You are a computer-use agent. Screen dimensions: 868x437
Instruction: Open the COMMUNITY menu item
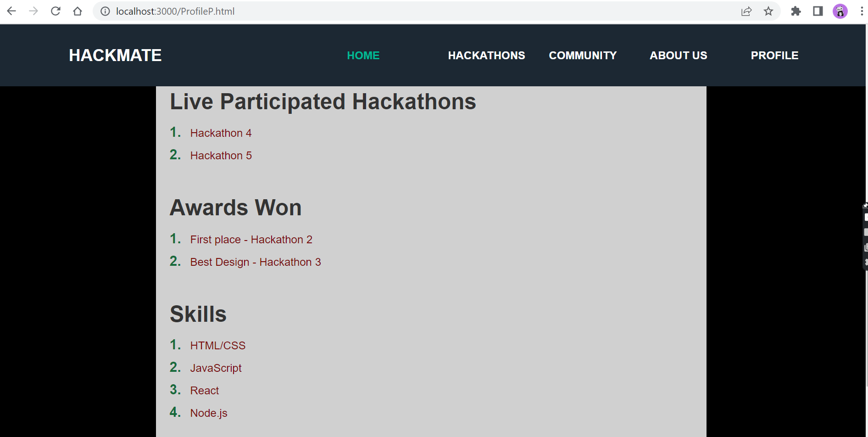(583, 55)
